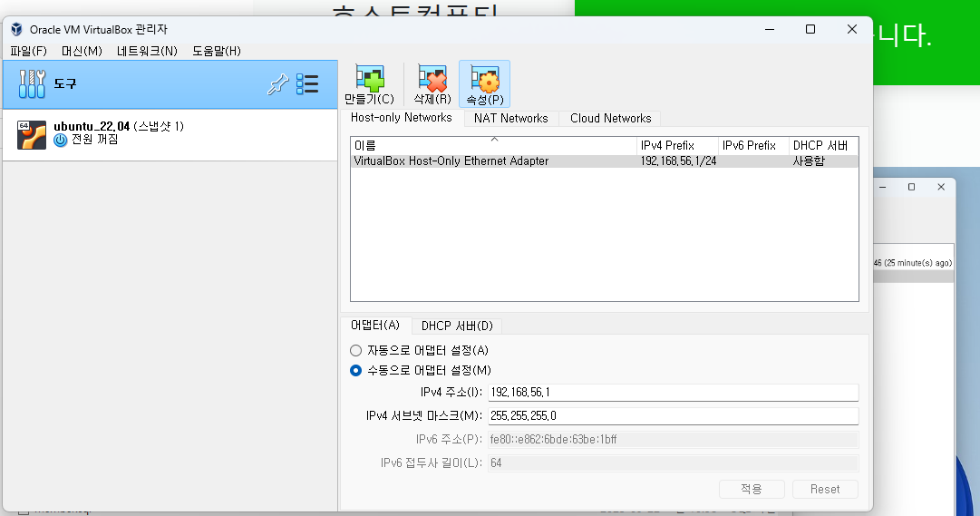Maximize the VirtualBox Manager window

[810, 29]
